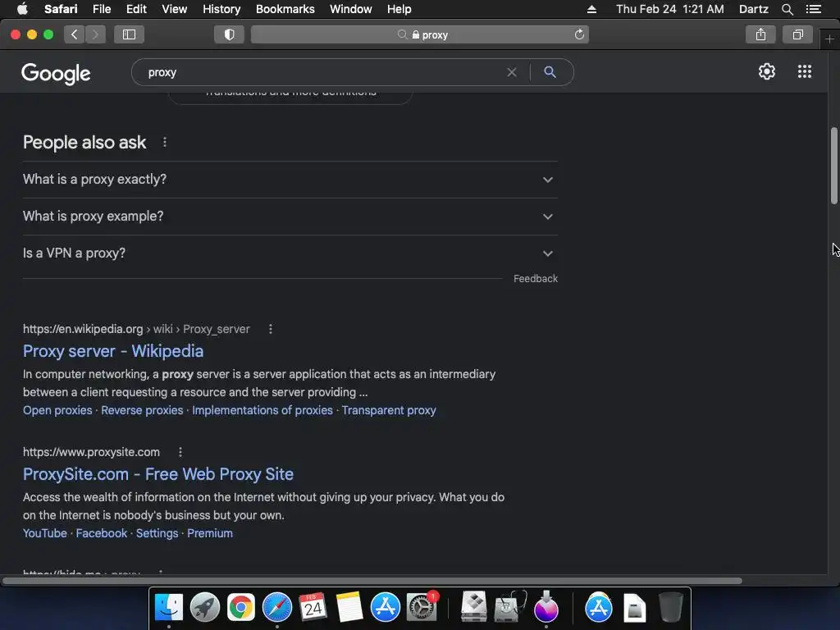Follow the "Open proxies" sublink
840x630 pixels.
[57, 410]
